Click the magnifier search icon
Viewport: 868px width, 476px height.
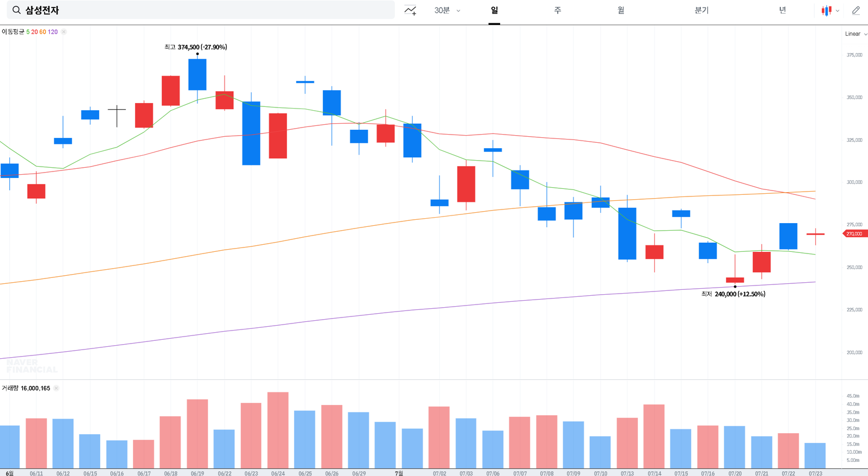(x=16, y=10)
